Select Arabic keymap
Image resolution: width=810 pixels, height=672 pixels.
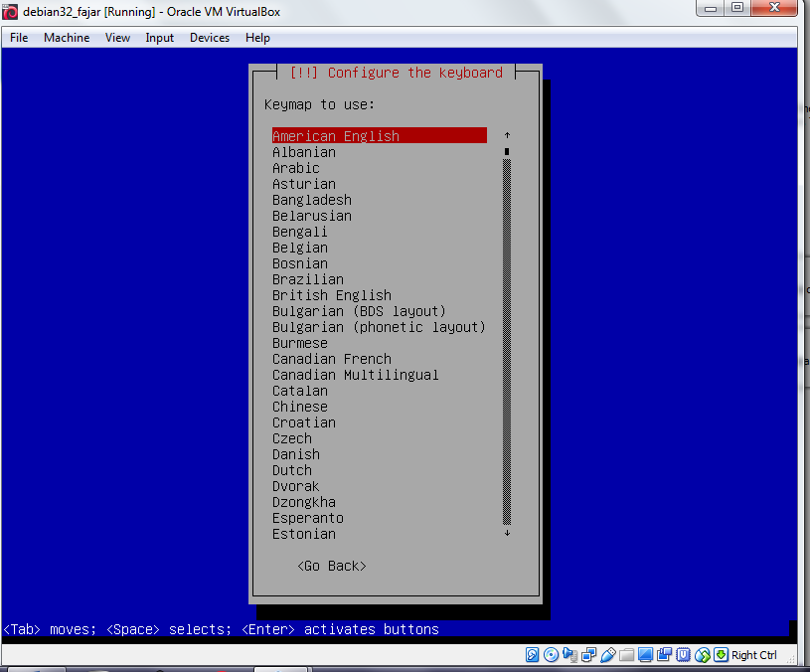tap(296, 168)
